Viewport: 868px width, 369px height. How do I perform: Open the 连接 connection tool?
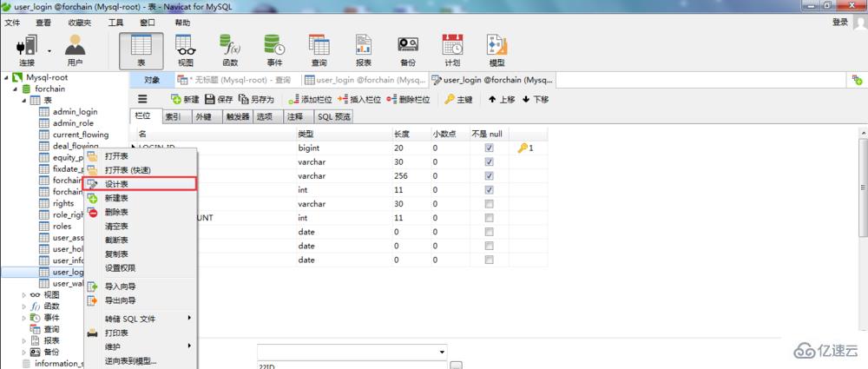[x=27, y=50]
